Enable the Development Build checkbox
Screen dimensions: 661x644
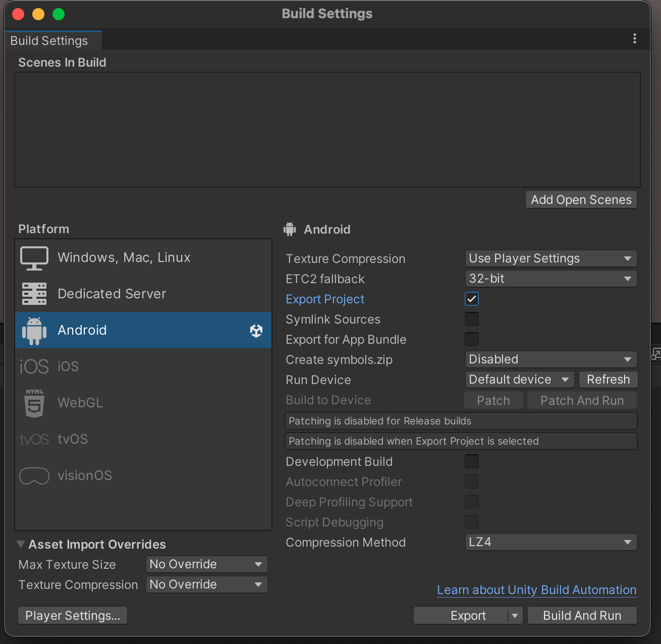point(472,462)
